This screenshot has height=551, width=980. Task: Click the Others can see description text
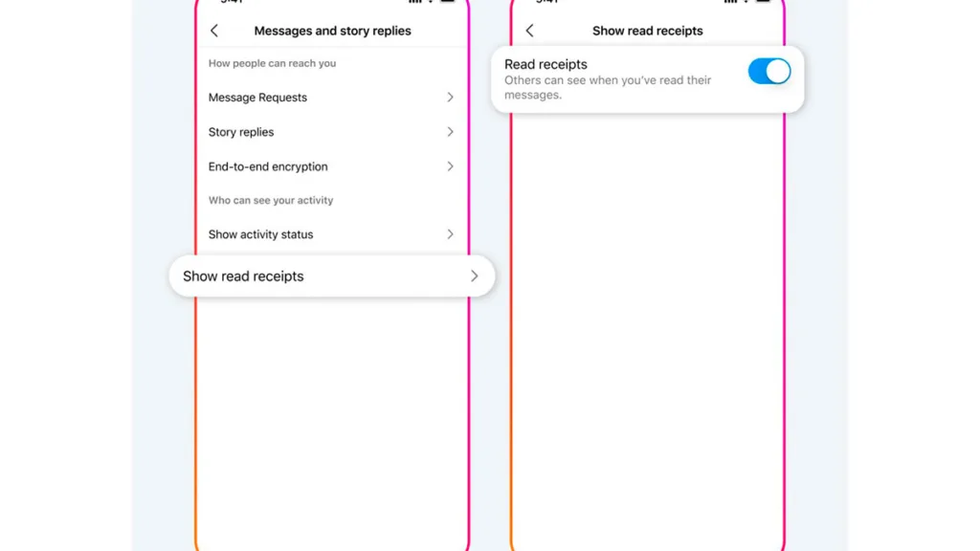click(608, 87)
